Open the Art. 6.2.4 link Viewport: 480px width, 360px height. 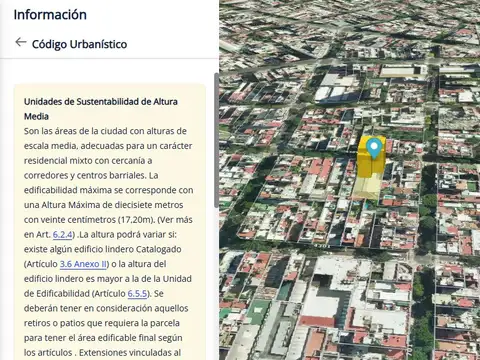[x=63, y=235]
